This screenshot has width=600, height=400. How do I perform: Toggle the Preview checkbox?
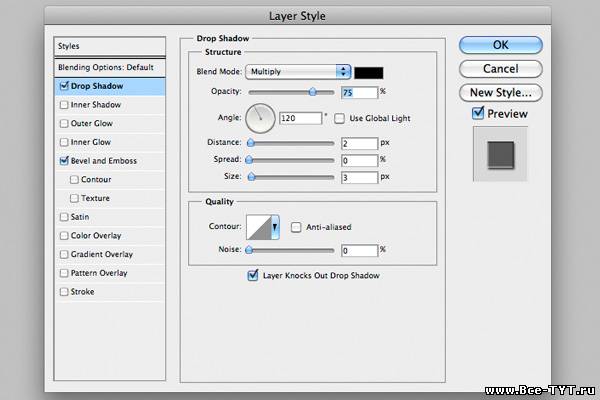[478, 113]
